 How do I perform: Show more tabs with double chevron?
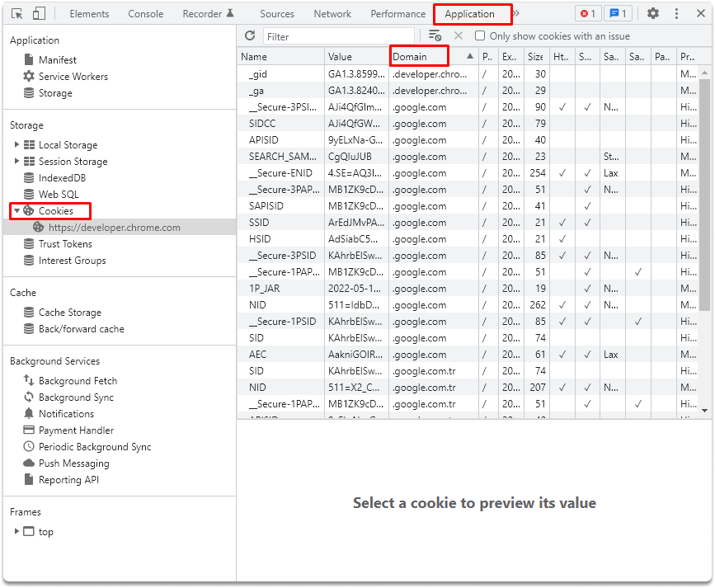pyautogui.click(x=516, y=14)
